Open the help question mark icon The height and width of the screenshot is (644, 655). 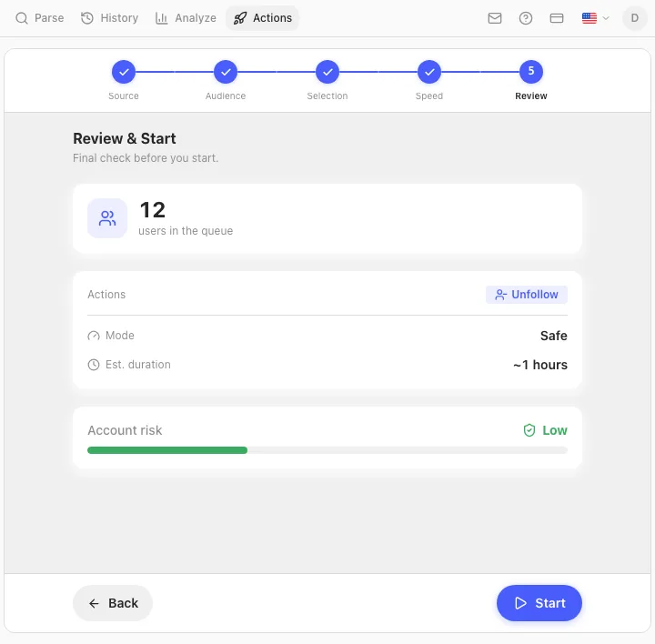pos(526,18)
